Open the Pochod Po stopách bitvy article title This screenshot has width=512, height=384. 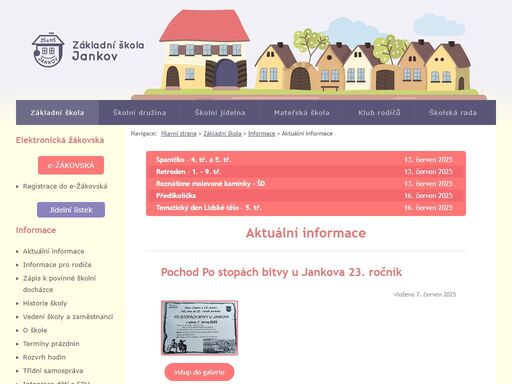[281, 272]
